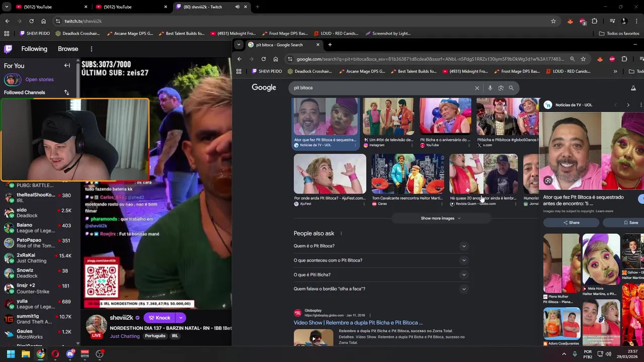Open the Just Chatting category link
The image size is (644, 362).
pyautogui.click(x=125, y=336)
